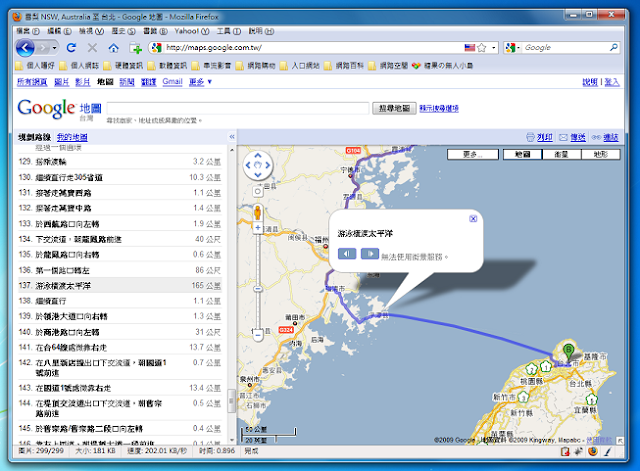
Task: Click the hand icon in pan control center
Action: [x=258, y=165]
